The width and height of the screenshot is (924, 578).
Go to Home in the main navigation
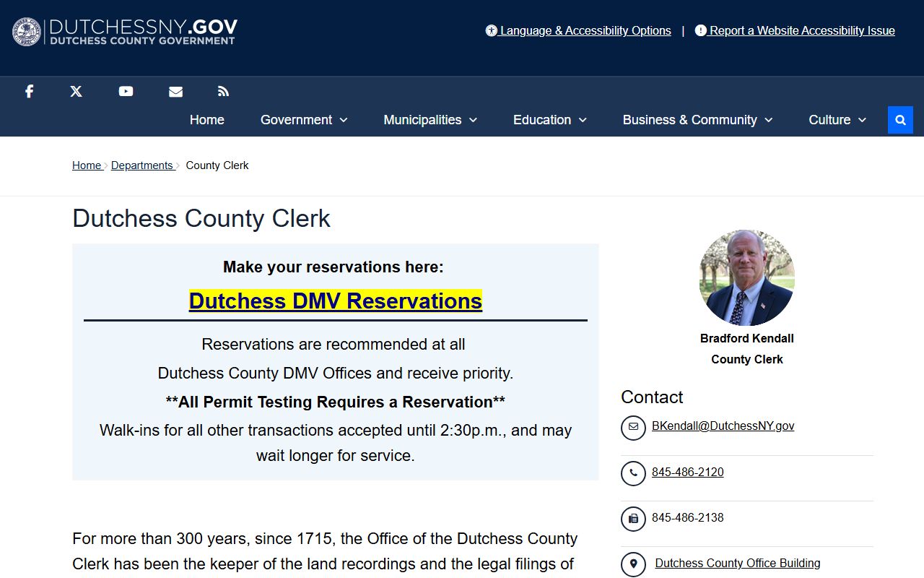(207, 120)
